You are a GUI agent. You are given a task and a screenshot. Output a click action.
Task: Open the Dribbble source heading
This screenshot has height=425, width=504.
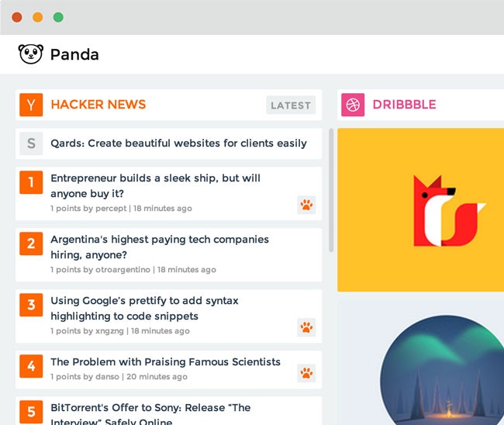coord(404,105)
